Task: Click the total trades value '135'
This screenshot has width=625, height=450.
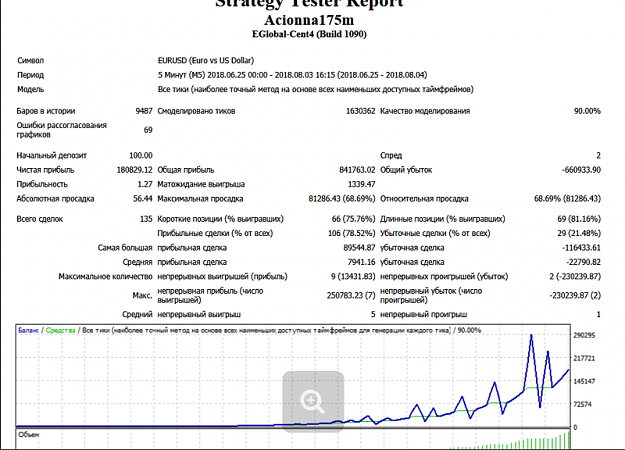Action: pyautogui.click(x=146, y=219)
